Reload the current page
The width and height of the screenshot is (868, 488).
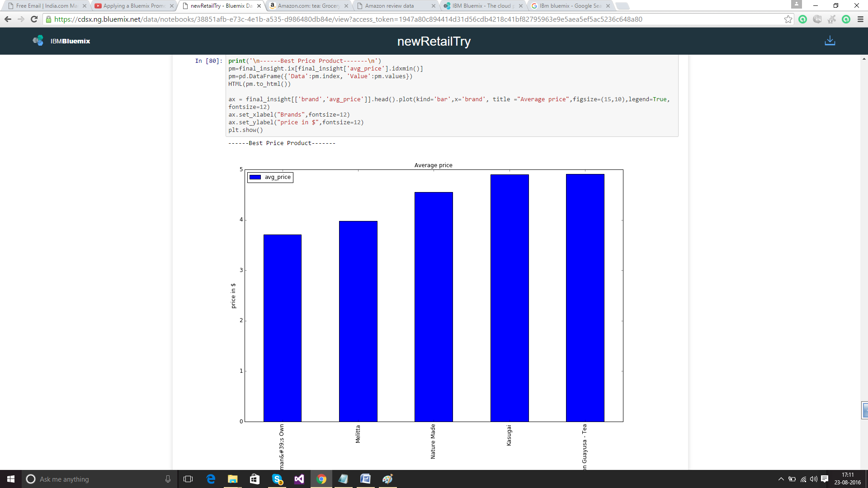(x=34, y=19)
